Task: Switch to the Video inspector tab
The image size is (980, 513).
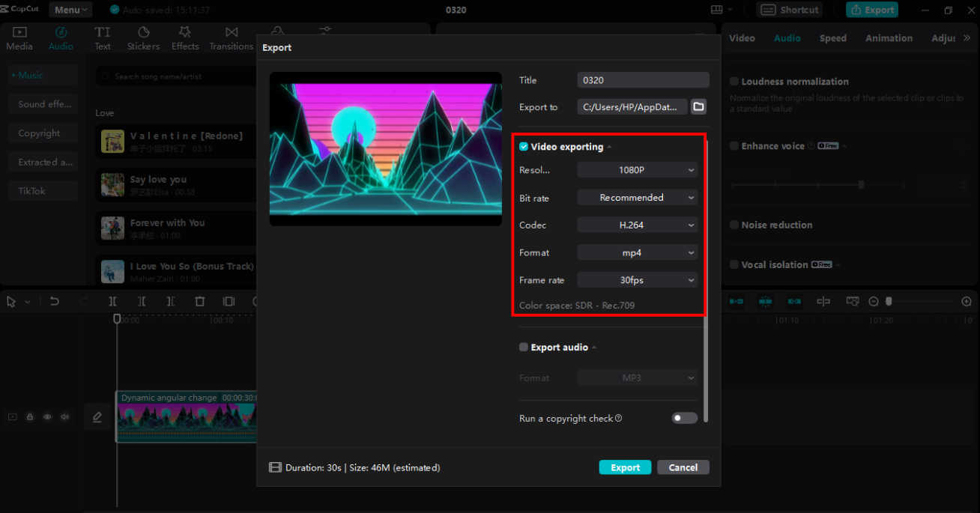Action: [x=742, y=38]
